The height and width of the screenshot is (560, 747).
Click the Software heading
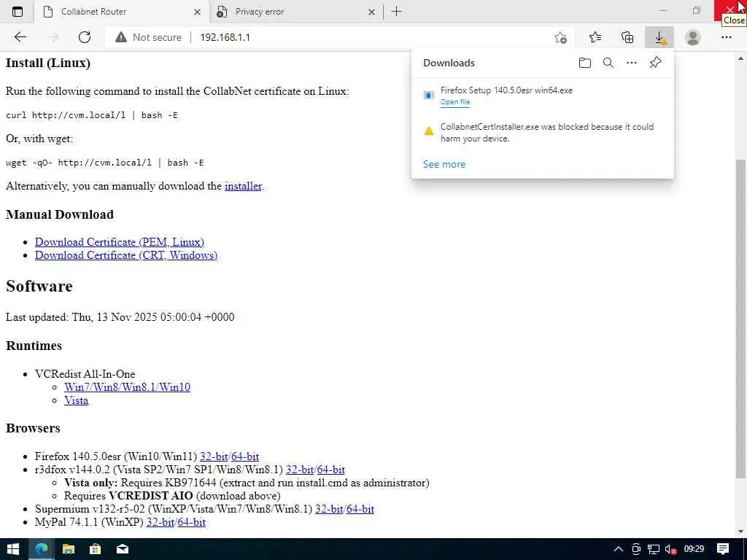pyautogui.click(x=39, y=286)
